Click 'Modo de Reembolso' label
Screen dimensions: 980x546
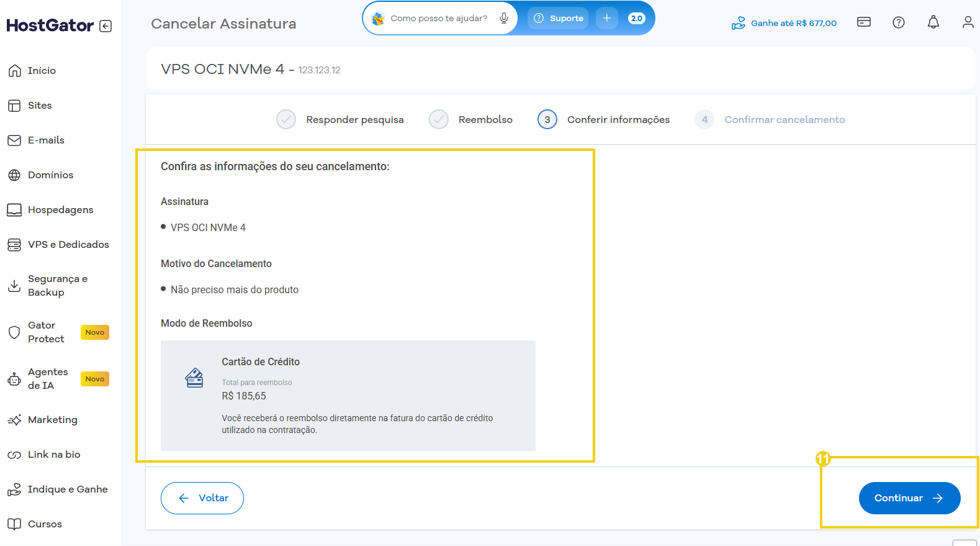click(207, 324)
